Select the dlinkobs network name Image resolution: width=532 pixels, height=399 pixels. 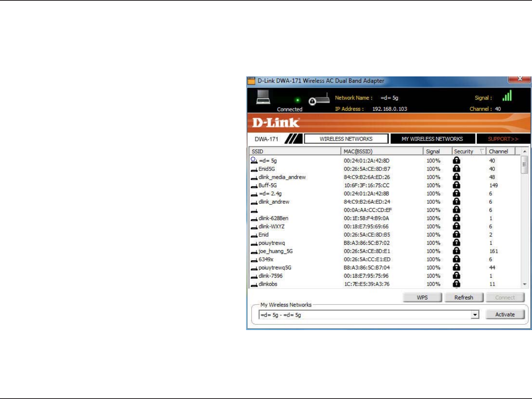coord(268,284)
